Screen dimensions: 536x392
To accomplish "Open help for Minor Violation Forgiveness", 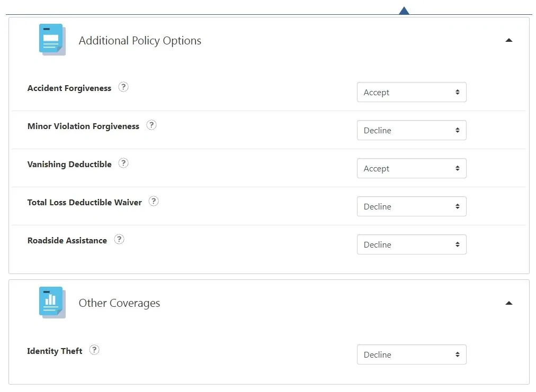I will [151, 125].
